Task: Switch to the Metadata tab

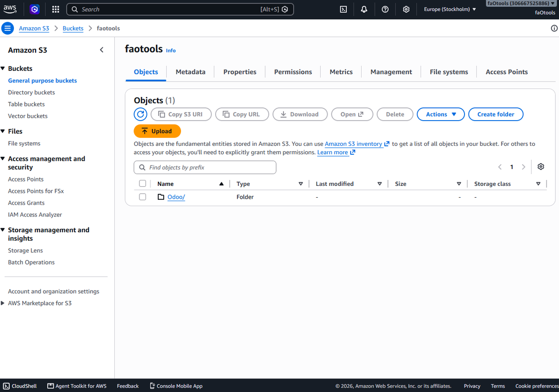Action: tap(190, 72)
